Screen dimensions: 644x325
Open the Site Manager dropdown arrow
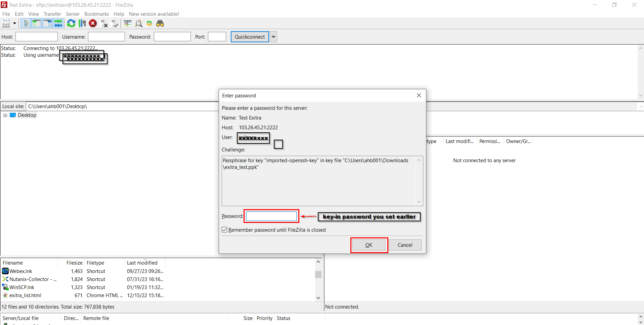[14, 24]
